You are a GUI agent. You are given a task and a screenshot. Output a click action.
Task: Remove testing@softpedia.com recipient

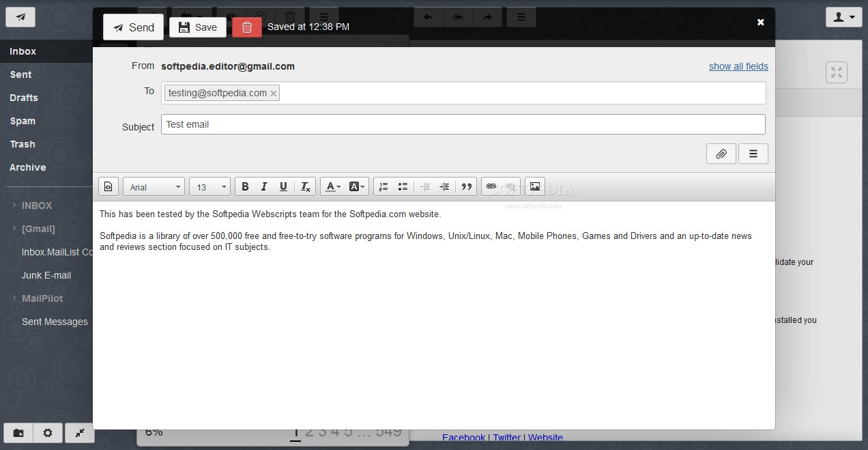[x=274, y=94]
